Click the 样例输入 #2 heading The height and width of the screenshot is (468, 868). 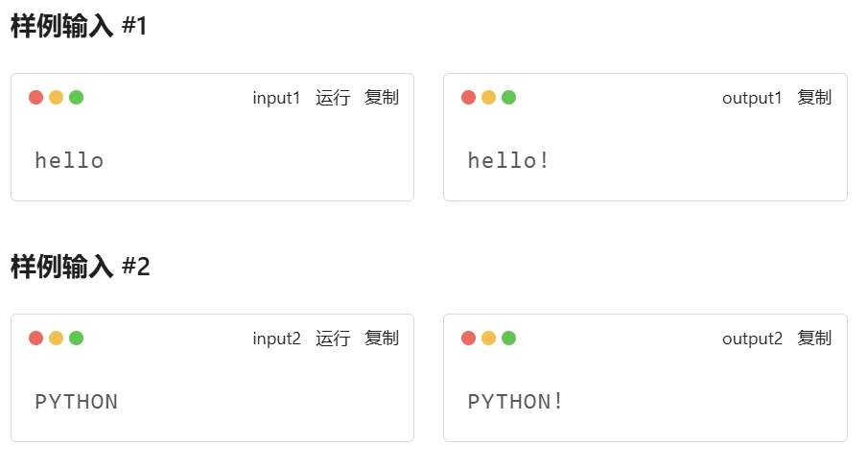pos(81,267)
